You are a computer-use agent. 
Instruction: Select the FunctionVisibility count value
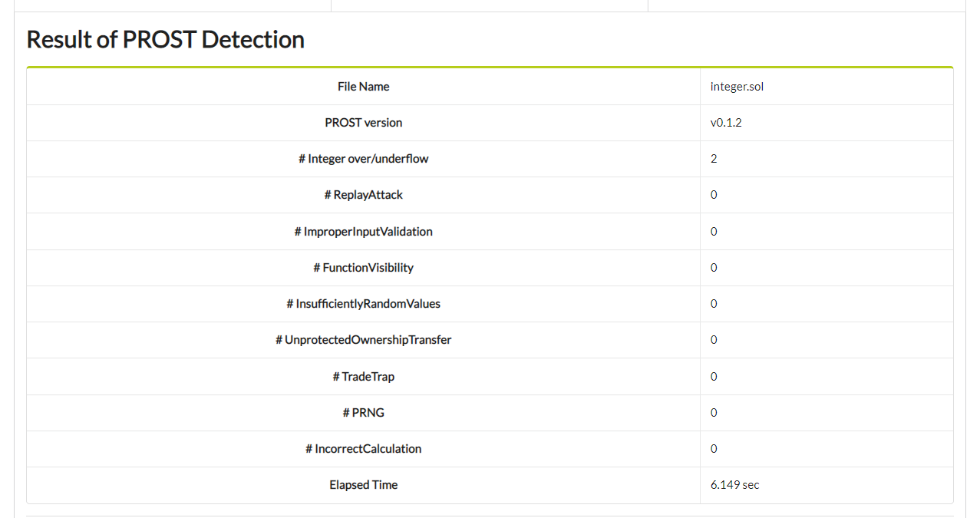[714, 268]
